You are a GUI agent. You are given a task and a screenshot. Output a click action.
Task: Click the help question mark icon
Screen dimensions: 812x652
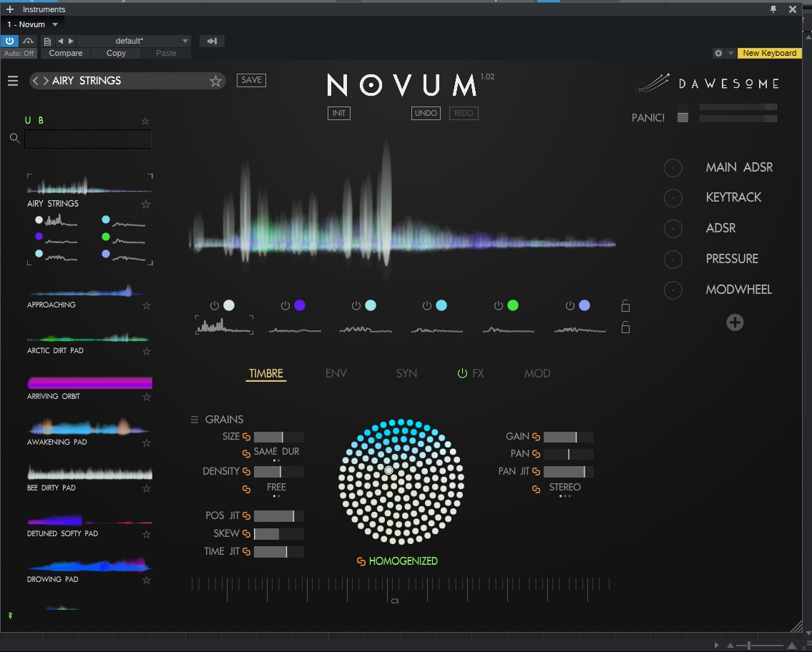coord(10,616)
